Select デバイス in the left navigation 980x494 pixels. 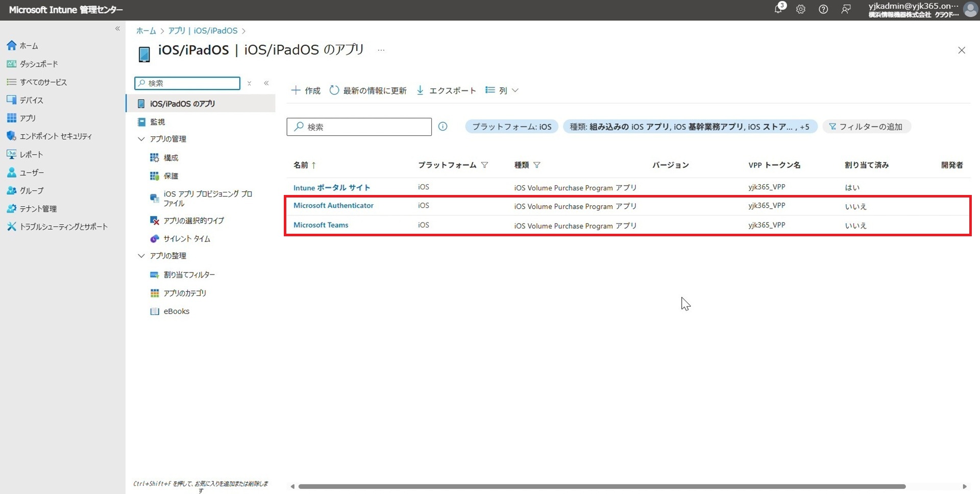coord(31,100)
